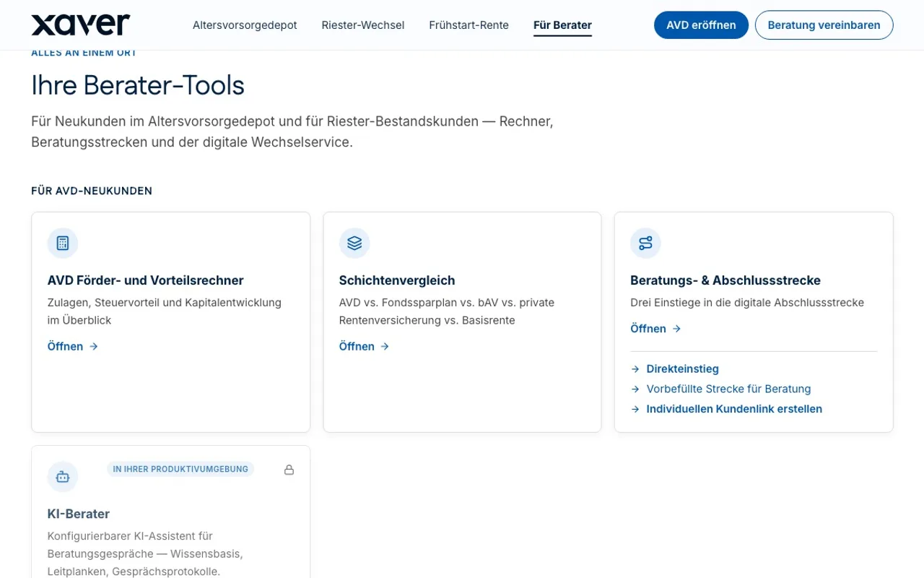Image resolution: width=924 pixels, height=578 pixels.
Task: Click the Beratungs- & Abschlussstrecke title
Action: (x=725, y=280)
